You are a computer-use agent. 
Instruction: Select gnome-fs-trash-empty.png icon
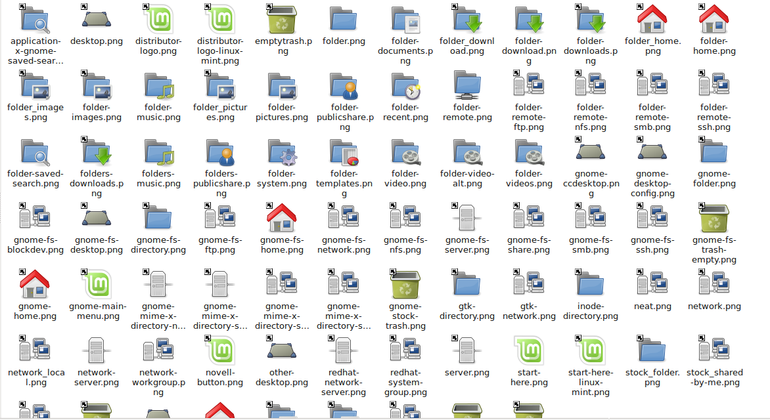pyautogui.click(x=714, y=219)
